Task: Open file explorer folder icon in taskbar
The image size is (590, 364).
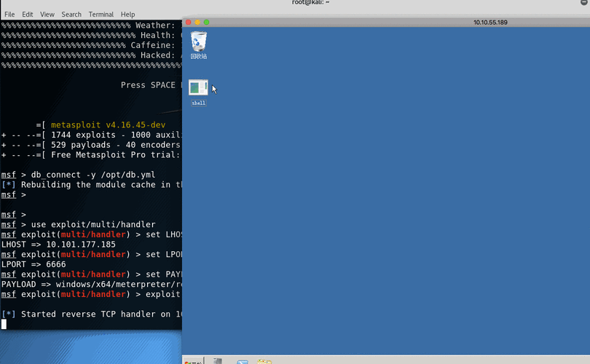Action: coord(264,361)
